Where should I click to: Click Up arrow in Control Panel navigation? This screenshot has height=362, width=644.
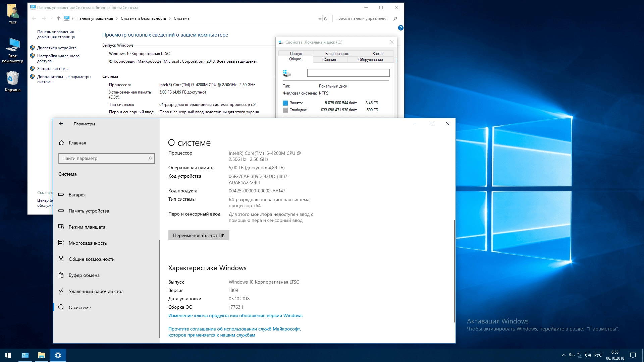pos(59,18)
